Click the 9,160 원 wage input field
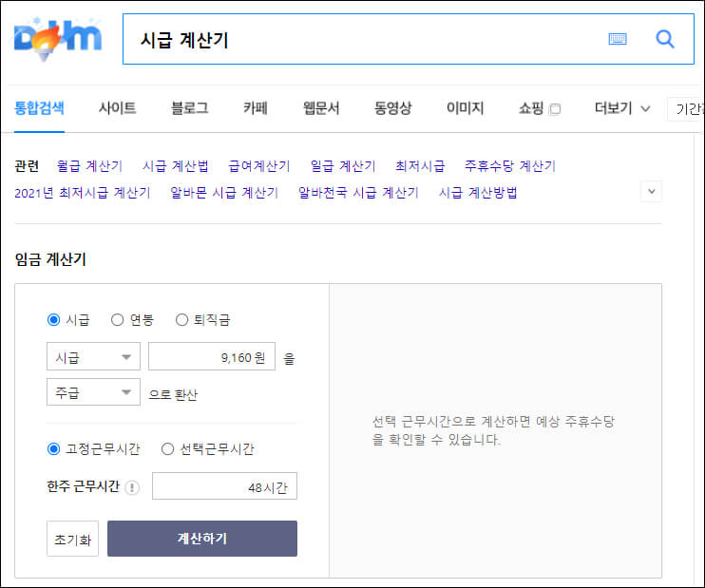The height and width of the screenshot is (588, 705). [212, 356]
